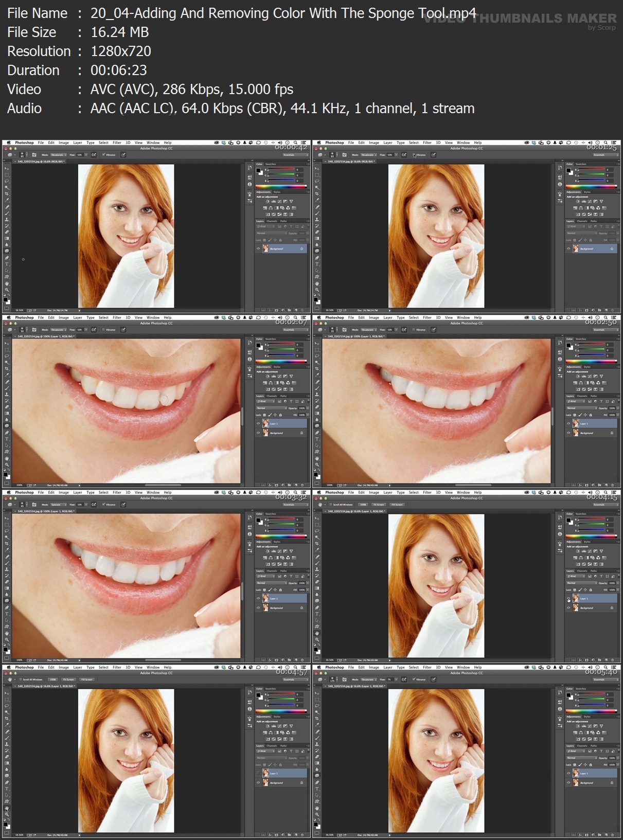Open the History panel icon in 00:04:15 frame

560,517
